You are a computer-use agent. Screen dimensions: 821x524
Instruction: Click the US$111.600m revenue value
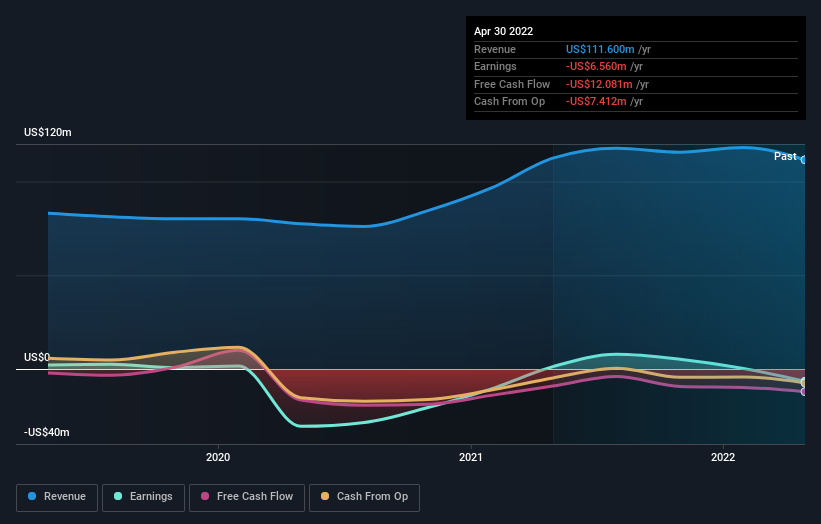tap(600, 49)
